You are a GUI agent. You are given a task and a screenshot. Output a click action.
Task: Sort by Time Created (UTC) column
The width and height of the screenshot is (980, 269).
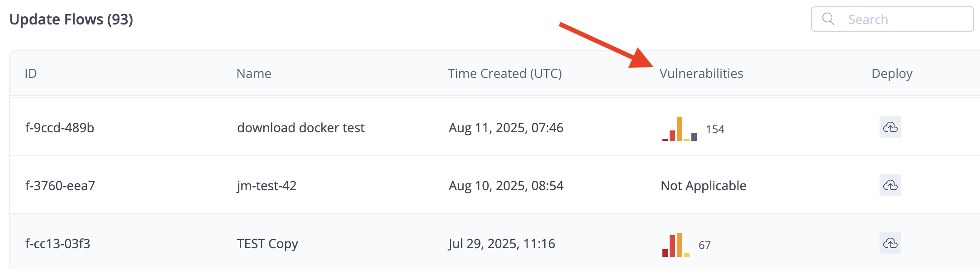pos(504,73)
